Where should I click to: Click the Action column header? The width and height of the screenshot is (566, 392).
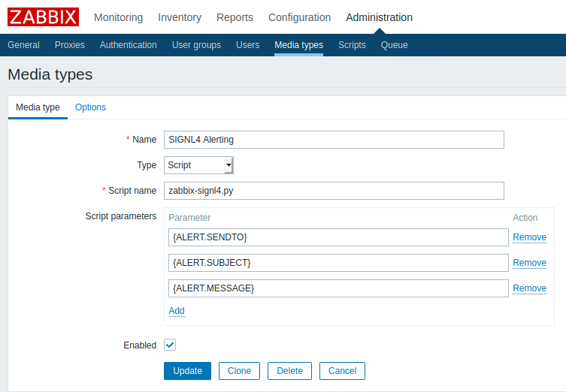pyautogui.click(x=525, y=218)
